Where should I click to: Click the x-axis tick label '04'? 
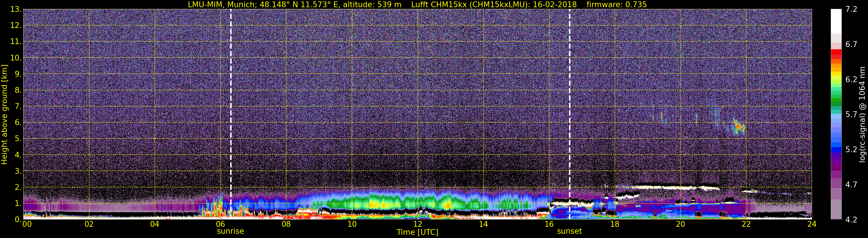[155, 224]
